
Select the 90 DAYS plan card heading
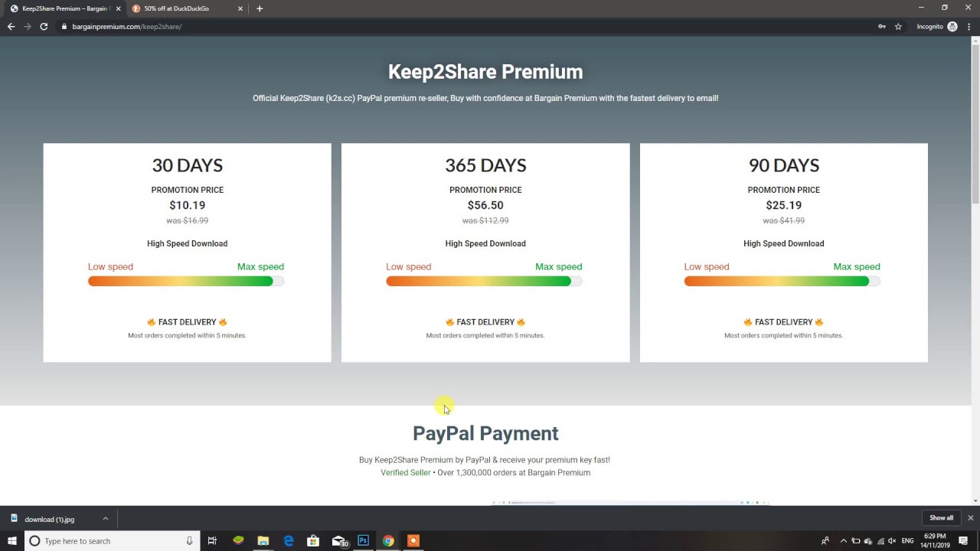(784, 165)
